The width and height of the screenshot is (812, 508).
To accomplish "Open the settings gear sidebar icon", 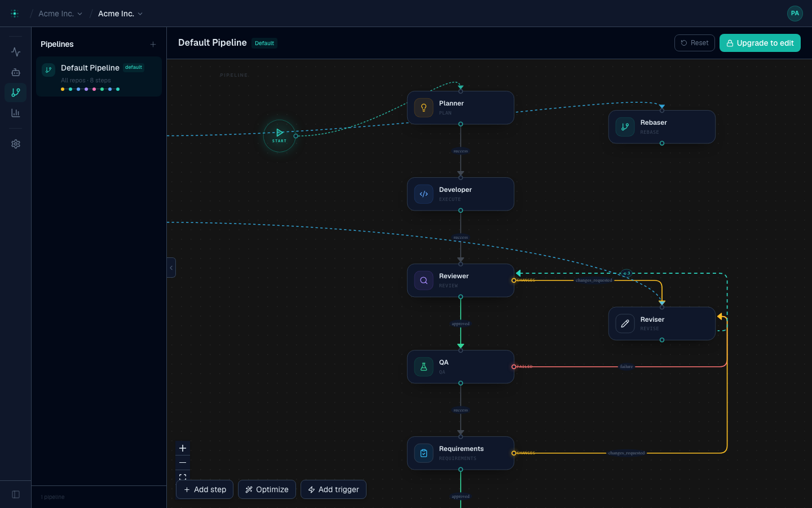I will tap(16, 144).
